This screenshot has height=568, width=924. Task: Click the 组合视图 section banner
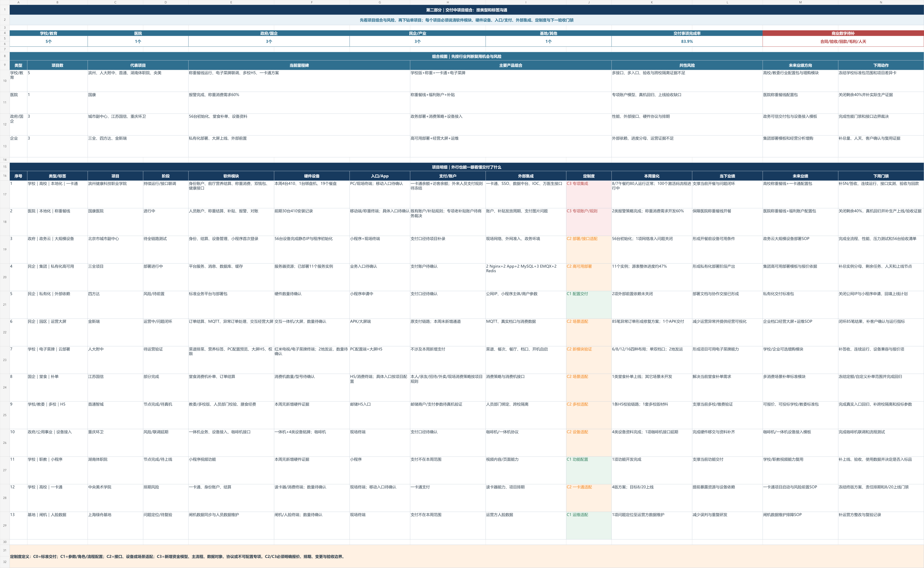(466, 56)
